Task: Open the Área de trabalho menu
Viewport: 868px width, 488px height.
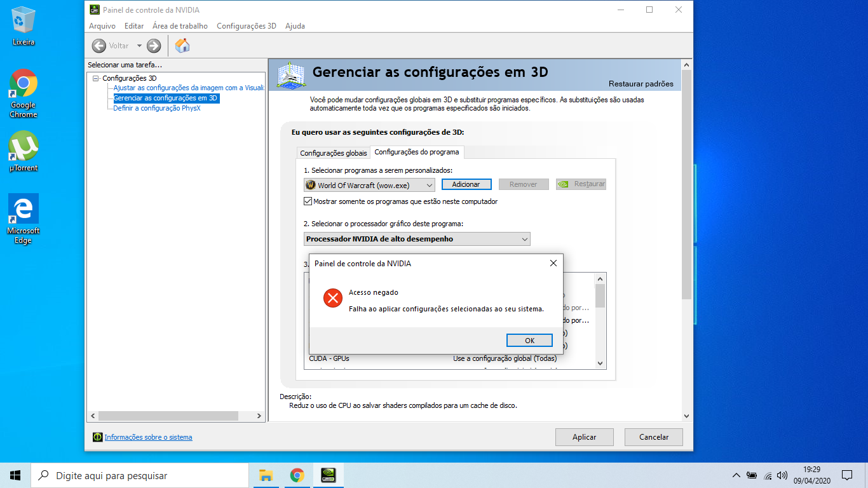Action: (180, 26)
